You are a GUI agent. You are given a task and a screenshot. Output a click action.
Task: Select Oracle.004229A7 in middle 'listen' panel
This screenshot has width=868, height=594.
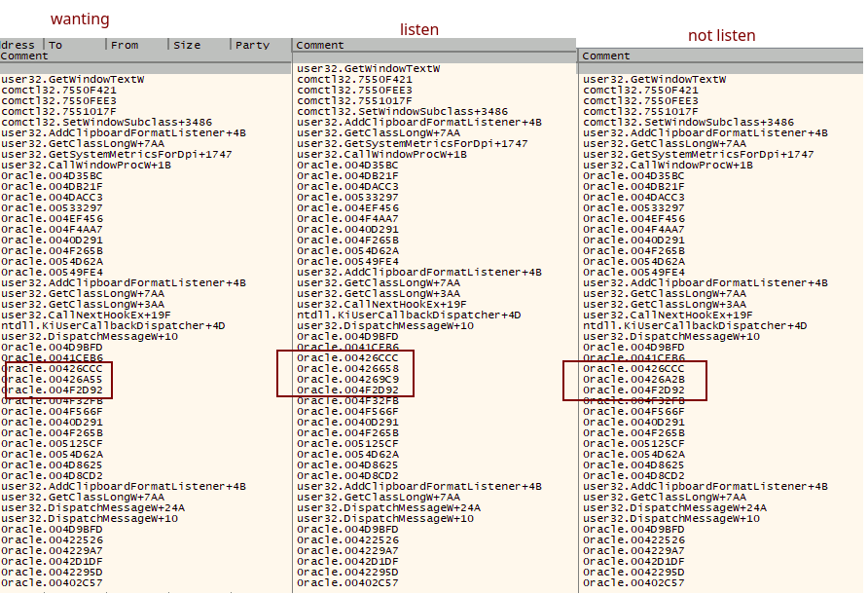[x=347, y=551]
